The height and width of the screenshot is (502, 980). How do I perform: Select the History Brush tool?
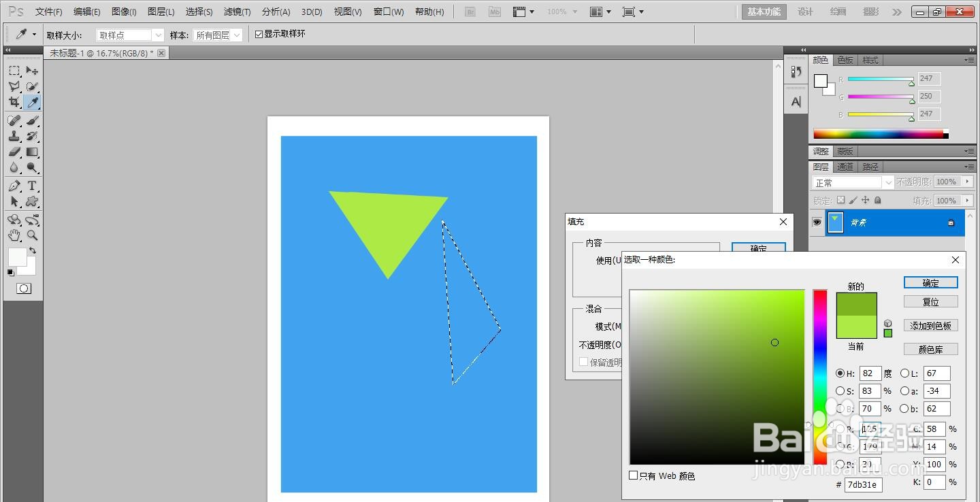click(32, 136)
